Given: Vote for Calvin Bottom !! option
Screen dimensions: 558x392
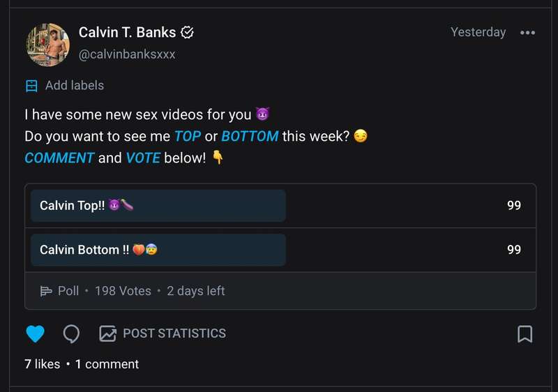Looking at the screenshot, I should (280, 250).
